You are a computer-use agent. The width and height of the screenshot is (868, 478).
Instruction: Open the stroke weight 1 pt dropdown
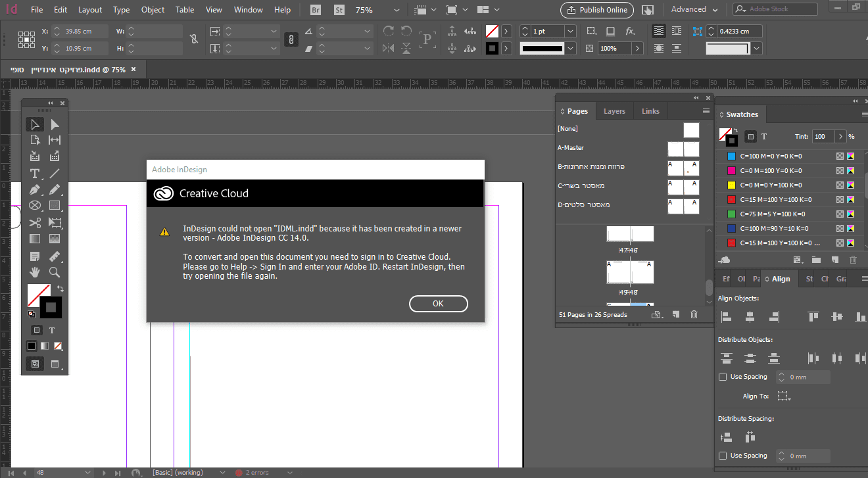coord(569,32)
